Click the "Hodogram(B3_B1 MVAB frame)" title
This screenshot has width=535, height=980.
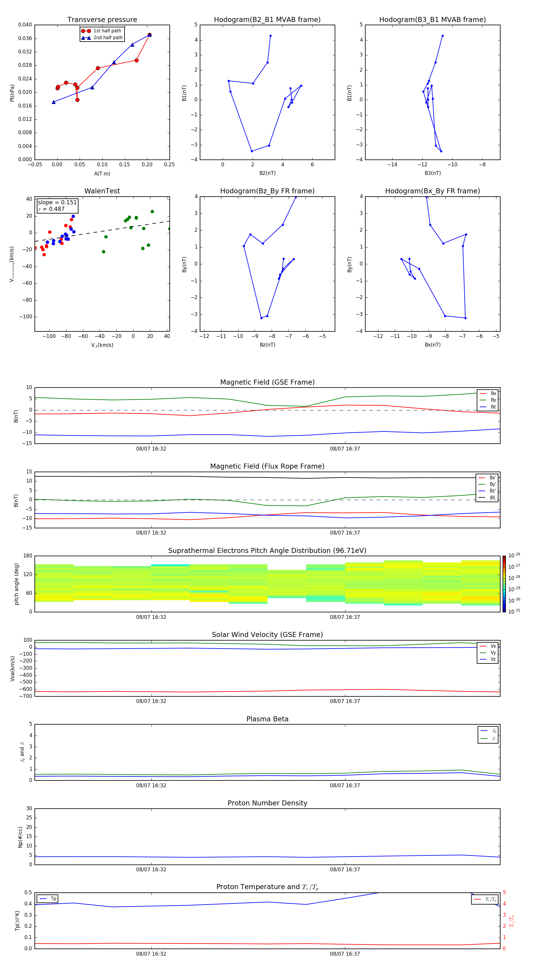(432, 20)
